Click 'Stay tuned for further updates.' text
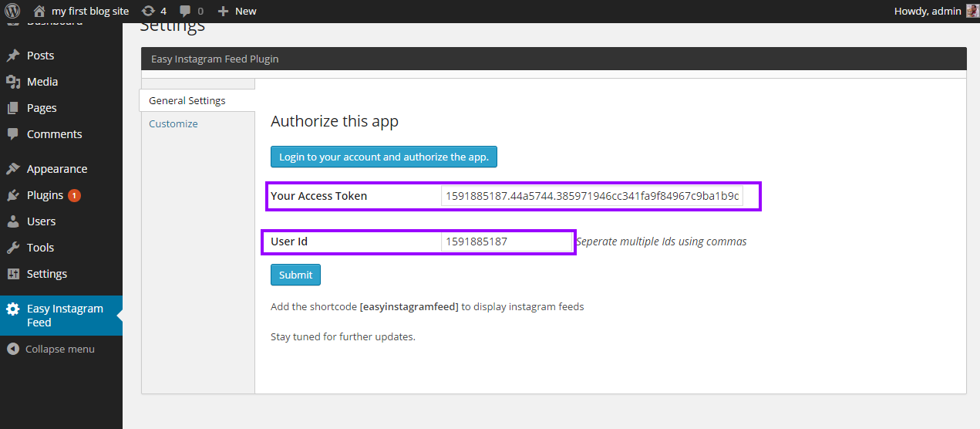The image size is (980, 429). 343,336
